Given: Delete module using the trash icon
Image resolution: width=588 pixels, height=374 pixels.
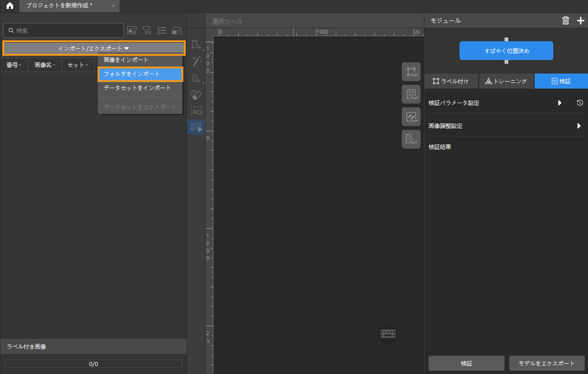Looking at the screenshot, I should pos(565,20).
